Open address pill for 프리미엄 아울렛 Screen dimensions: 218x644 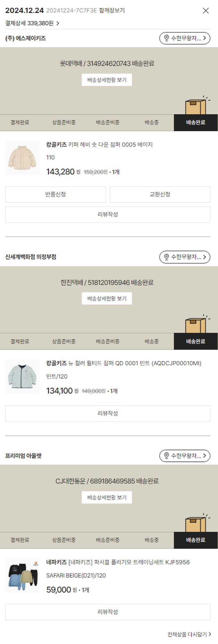[185, 456]
